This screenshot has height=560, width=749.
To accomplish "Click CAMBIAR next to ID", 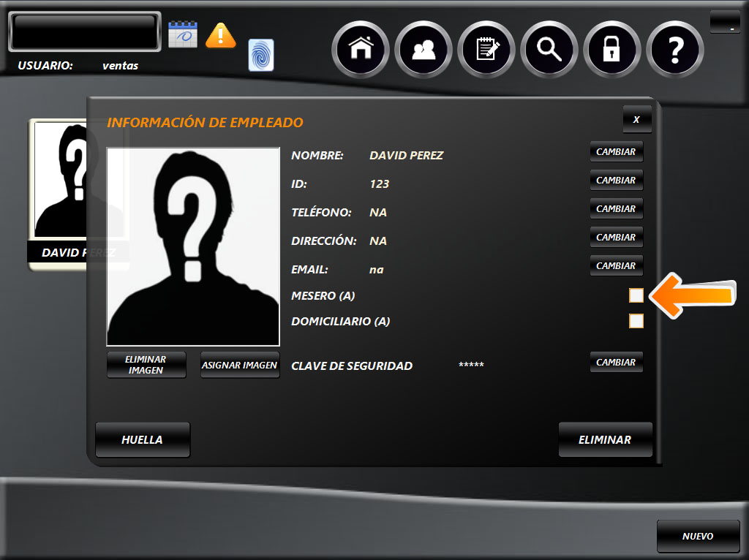I will coord(616,181).
